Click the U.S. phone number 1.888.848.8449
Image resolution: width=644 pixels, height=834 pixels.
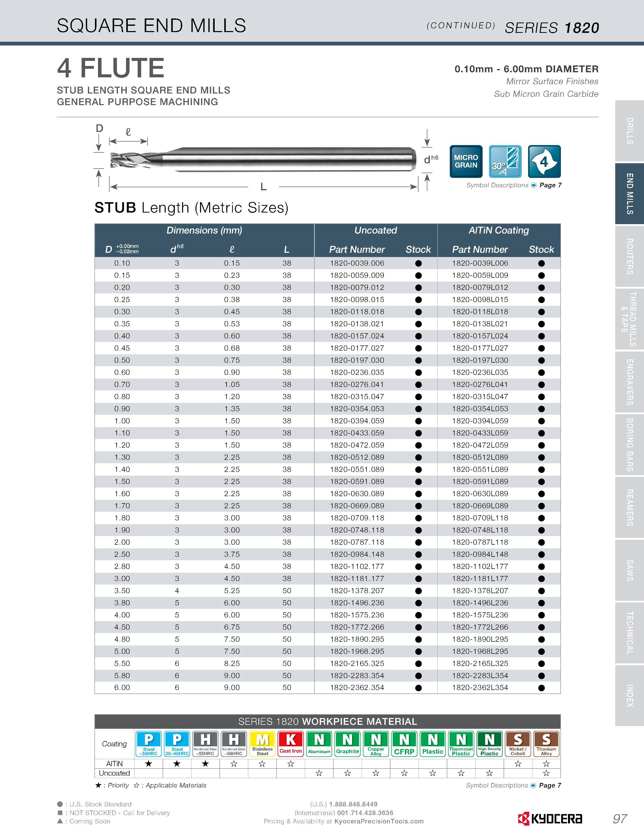click(353, 804)
